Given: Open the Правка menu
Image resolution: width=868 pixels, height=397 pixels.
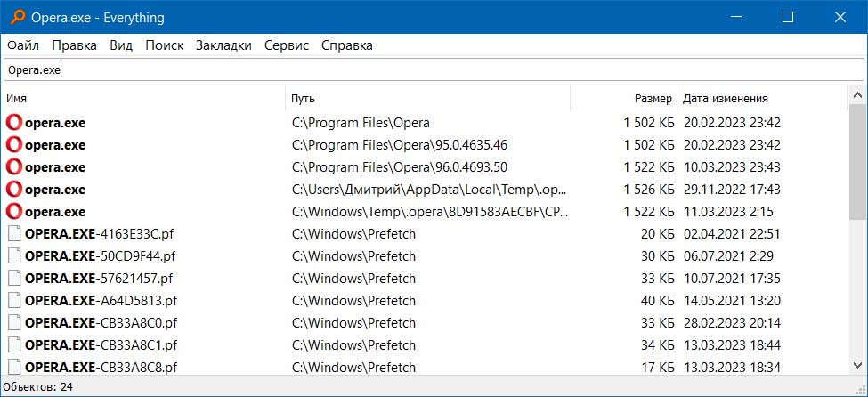Looking at the screenshot, I should [75, 45].
